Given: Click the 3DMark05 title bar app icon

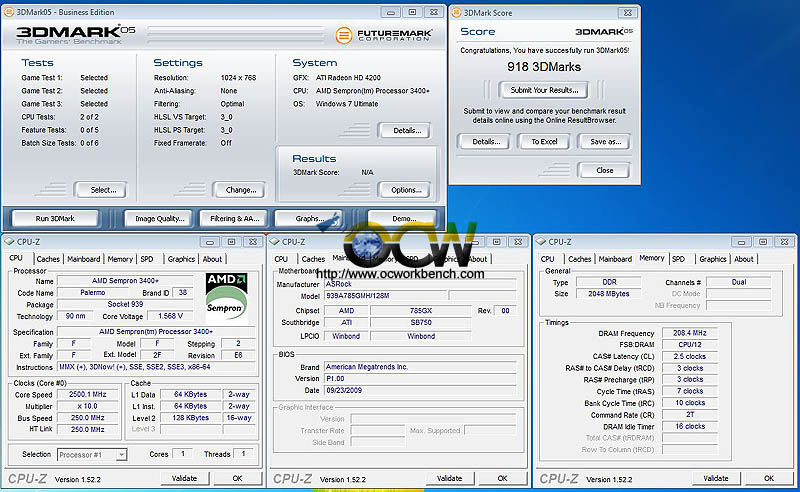Looking at the screenshot, I should click(9, 12).
